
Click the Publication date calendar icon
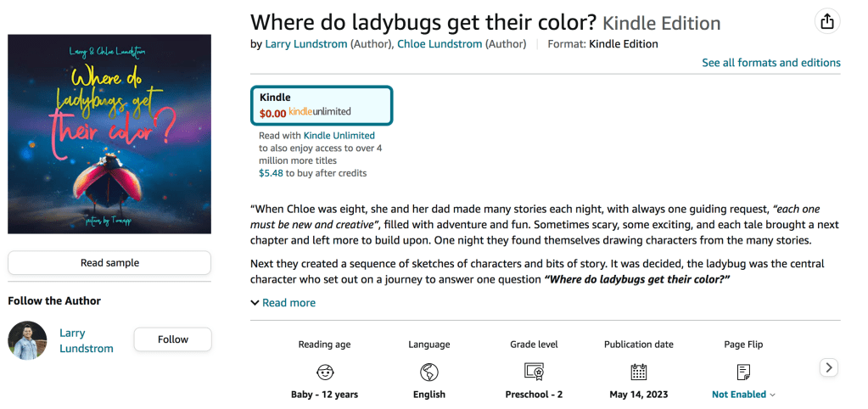(638, 372)
